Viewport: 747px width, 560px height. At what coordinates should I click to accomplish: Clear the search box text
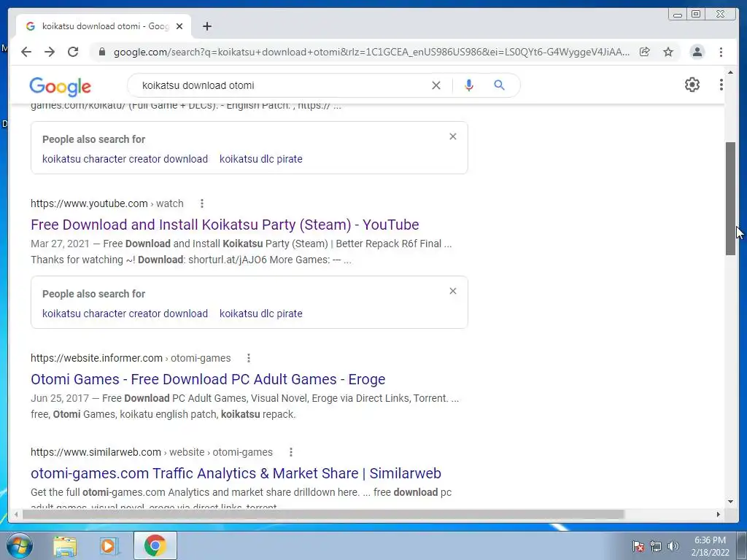[x=436, y=85]
